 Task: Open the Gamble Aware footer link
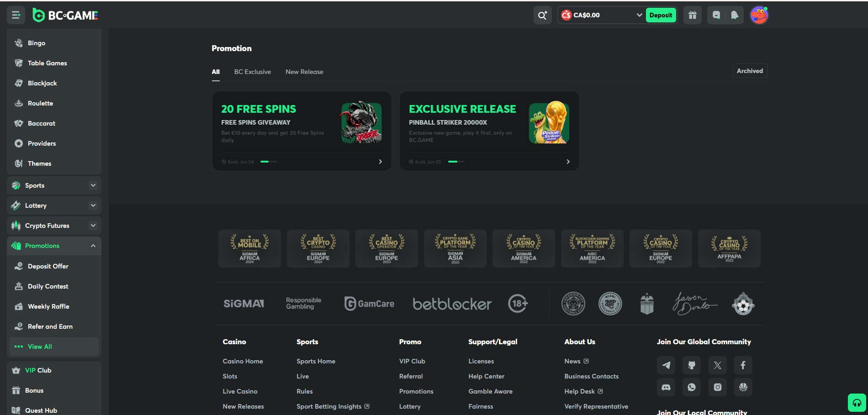coord(490,391)
